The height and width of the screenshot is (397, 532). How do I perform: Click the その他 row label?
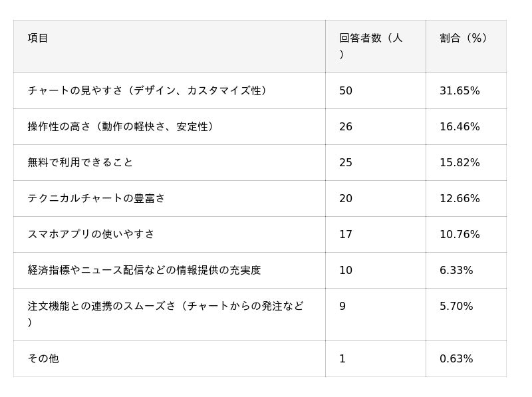coord(43,358)
